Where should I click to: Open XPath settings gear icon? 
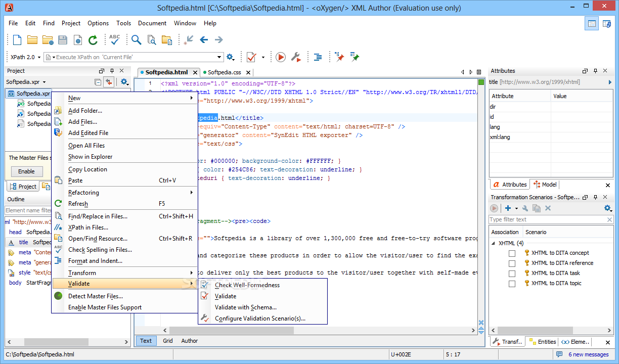coord(231,57)
